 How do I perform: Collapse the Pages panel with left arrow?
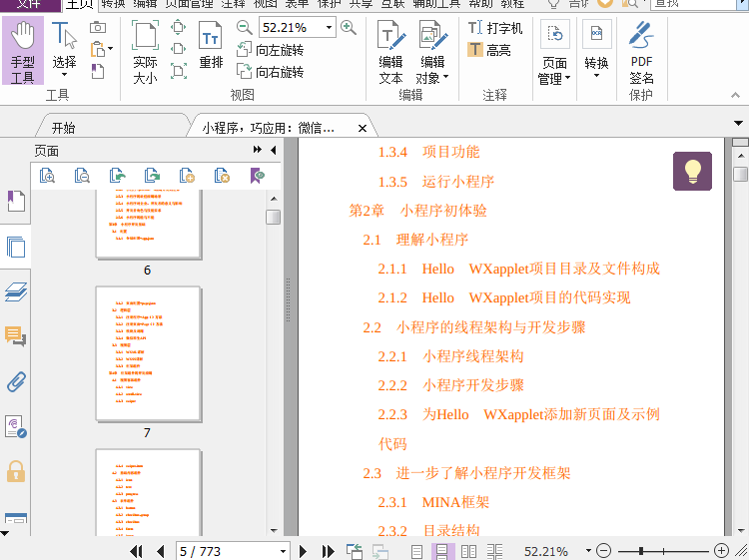(274, 150)
